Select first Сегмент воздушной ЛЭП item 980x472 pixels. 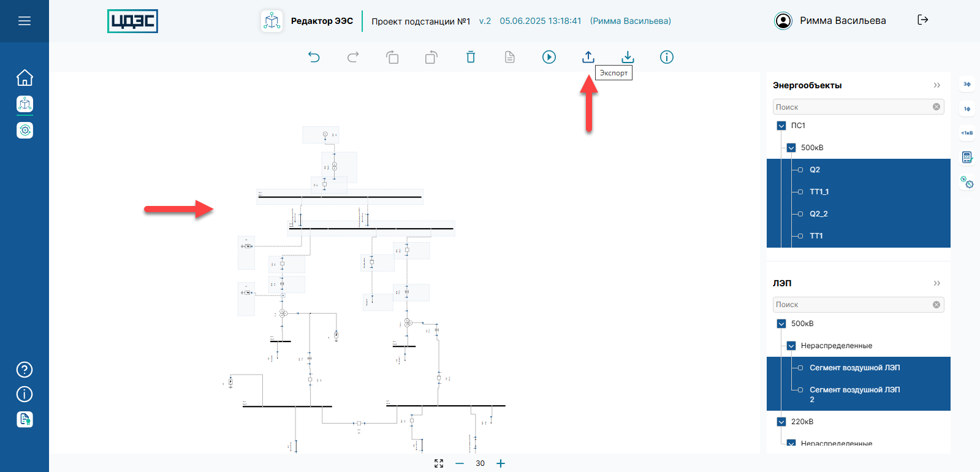854,368
